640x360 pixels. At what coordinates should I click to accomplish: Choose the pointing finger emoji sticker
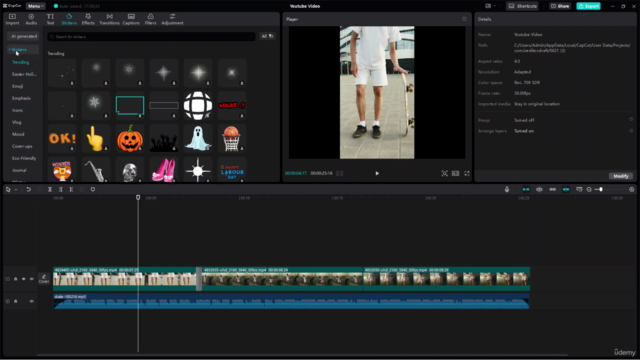click(96, 138)
